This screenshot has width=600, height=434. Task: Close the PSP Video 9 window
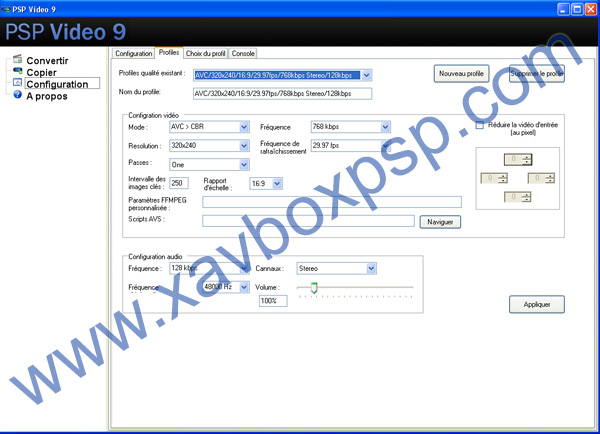click(x=591, y=9)
